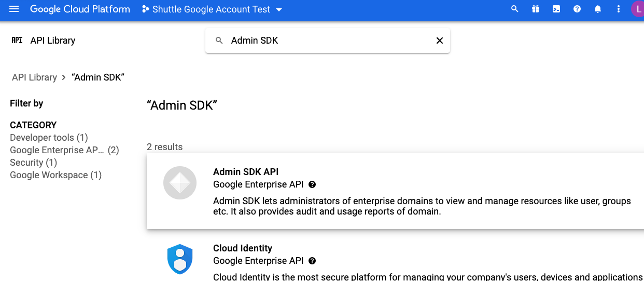Image resolution: width=644 pixels, height=281 pixels.
Task: Clear the search with the X button
Action: pyautogui.click(x=440, y=41)
